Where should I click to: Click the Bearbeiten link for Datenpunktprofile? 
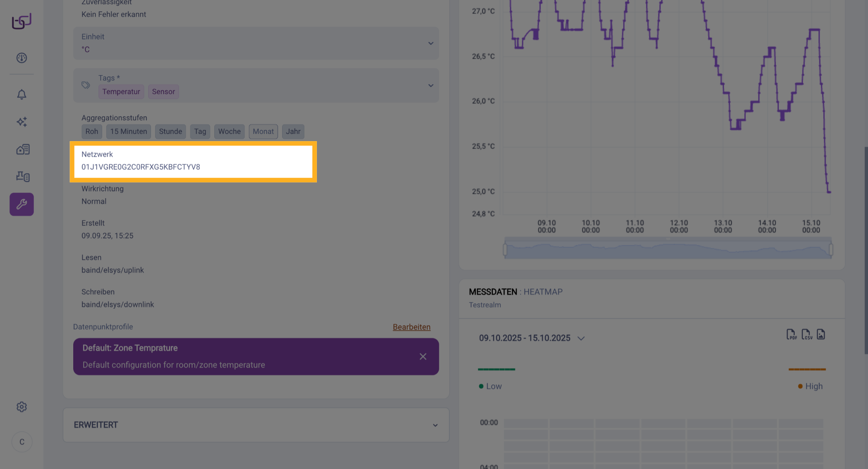click(x=411, y=327)
